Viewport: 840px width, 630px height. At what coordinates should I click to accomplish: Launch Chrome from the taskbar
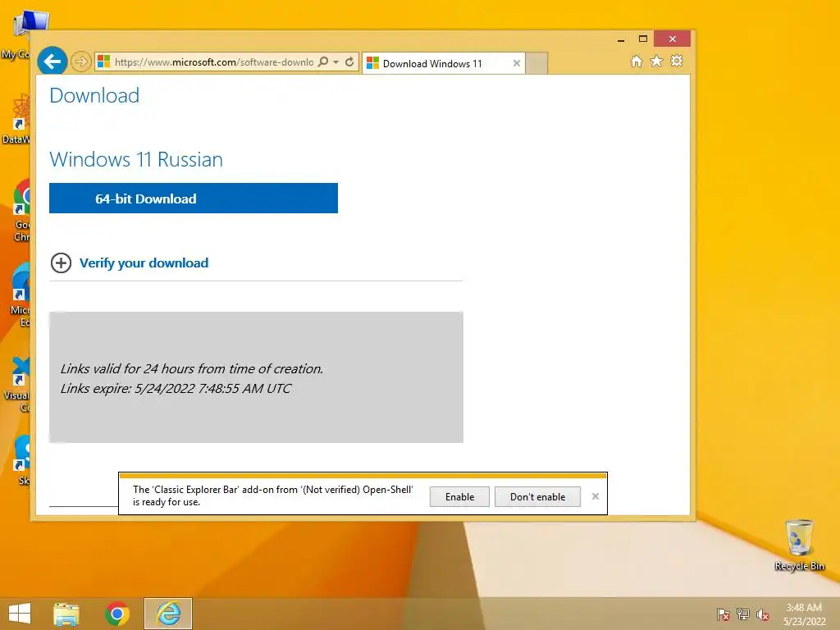coord(117,614)
